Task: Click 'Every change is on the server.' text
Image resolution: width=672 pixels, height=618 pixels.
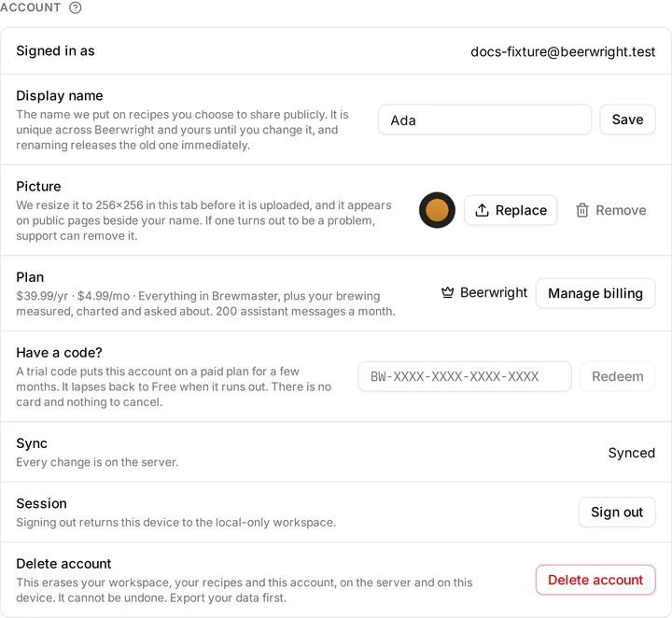Action: tap(97, 462)
